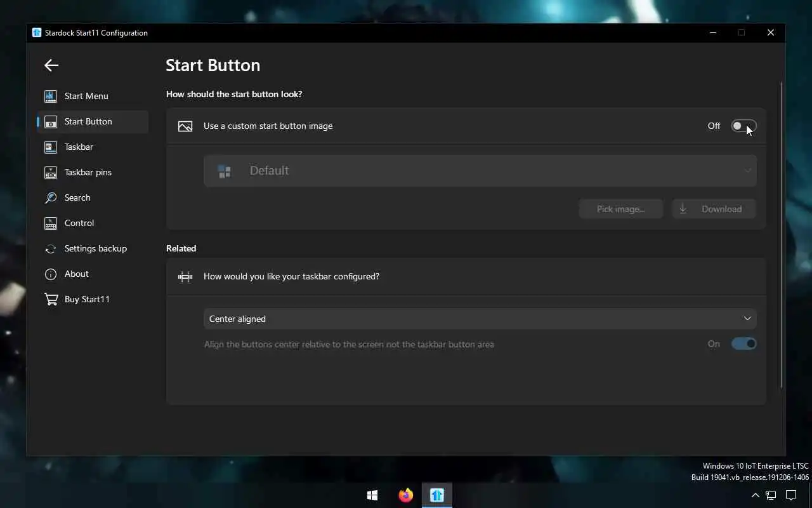Select the Start Button page label
This screenshot has width=812, height=508.
(x=88, y=121)
